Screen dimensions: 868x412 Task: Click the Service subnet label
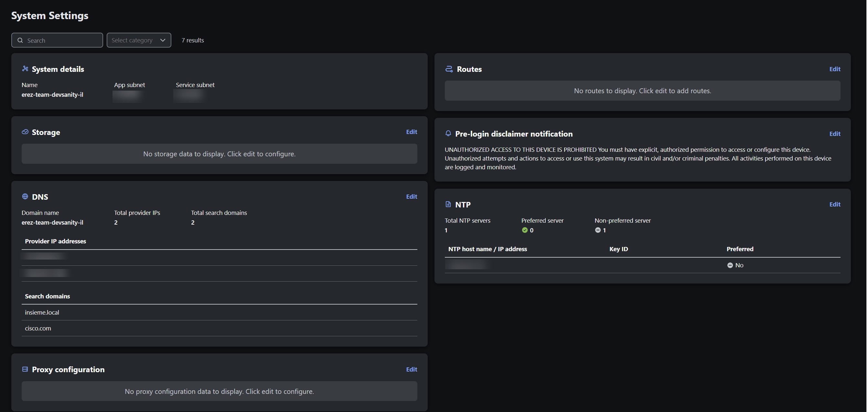[195, 85]
